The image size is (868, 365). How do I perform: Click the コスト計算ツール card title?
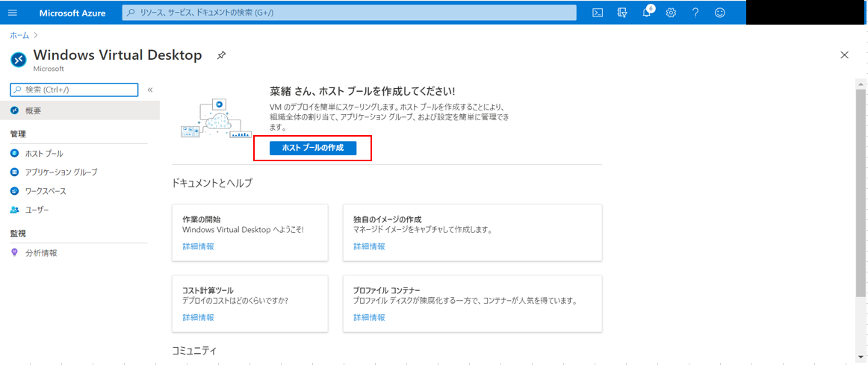click(x=208, y=290)
